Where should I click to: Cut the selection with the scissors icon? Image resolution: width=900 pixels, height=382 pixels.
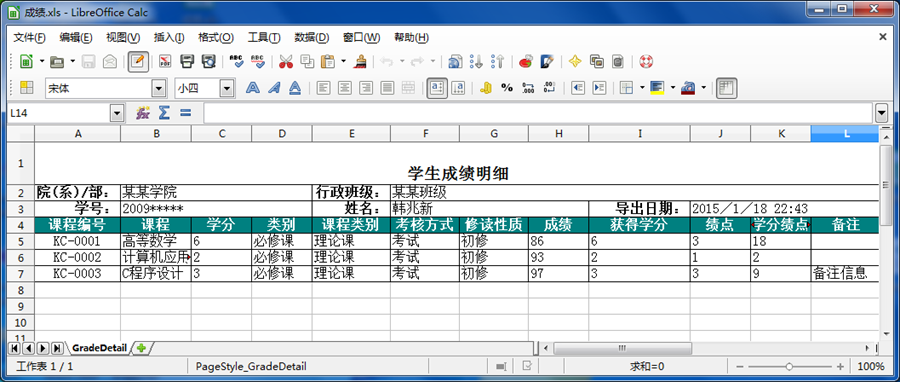pos(286,61)
